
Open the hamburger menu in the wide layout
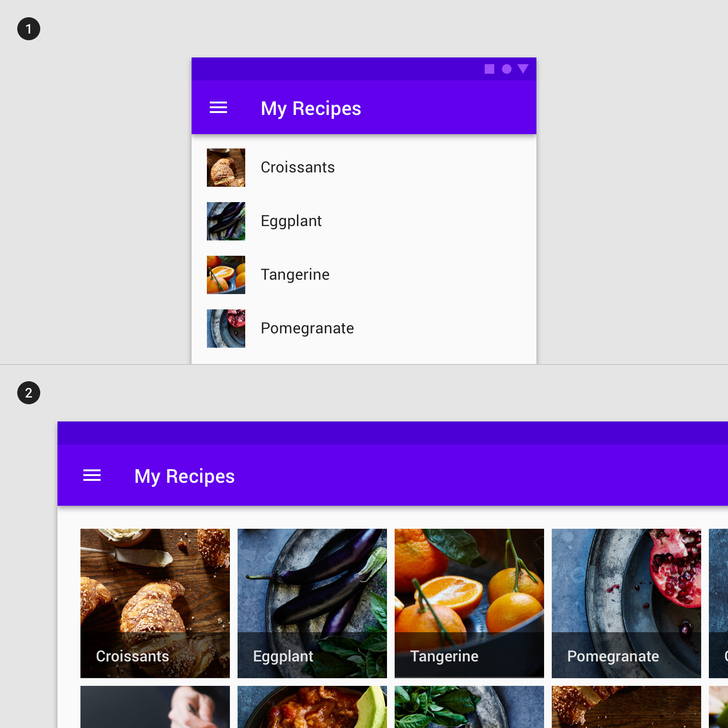[x=92, y=475]
